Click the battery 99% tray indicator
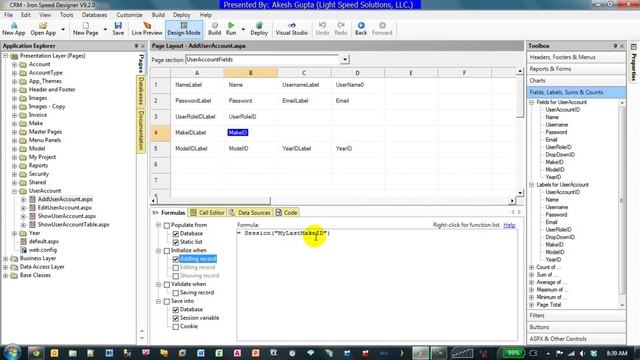 513,353
